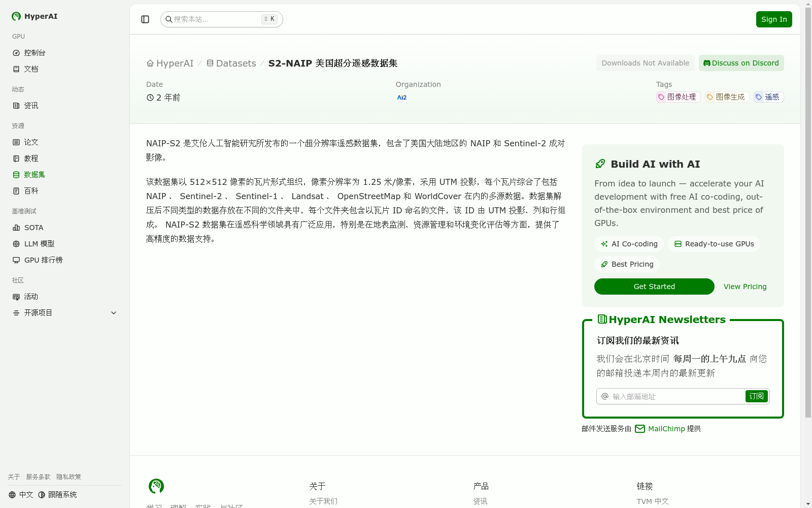Image resolution: width=812 pixels, height=508 pixels.
Task: Click the Best Pricing chip
Action: 627,264
